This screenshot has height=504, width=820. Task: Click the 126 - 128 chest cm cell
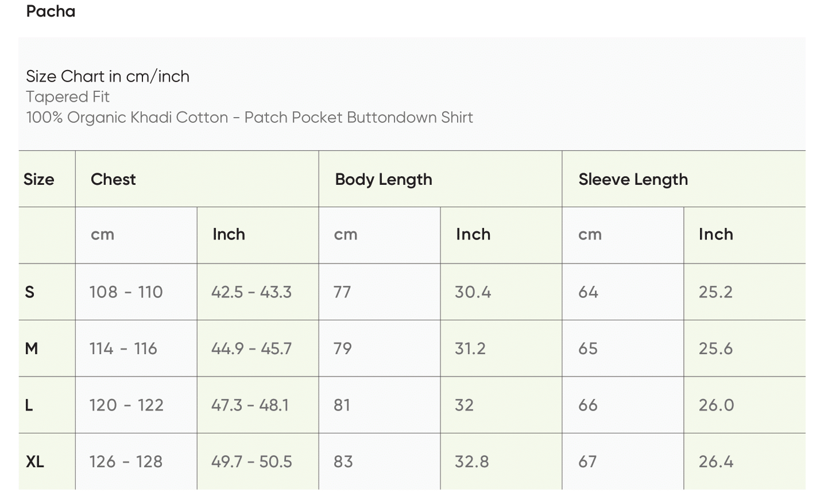126,462
